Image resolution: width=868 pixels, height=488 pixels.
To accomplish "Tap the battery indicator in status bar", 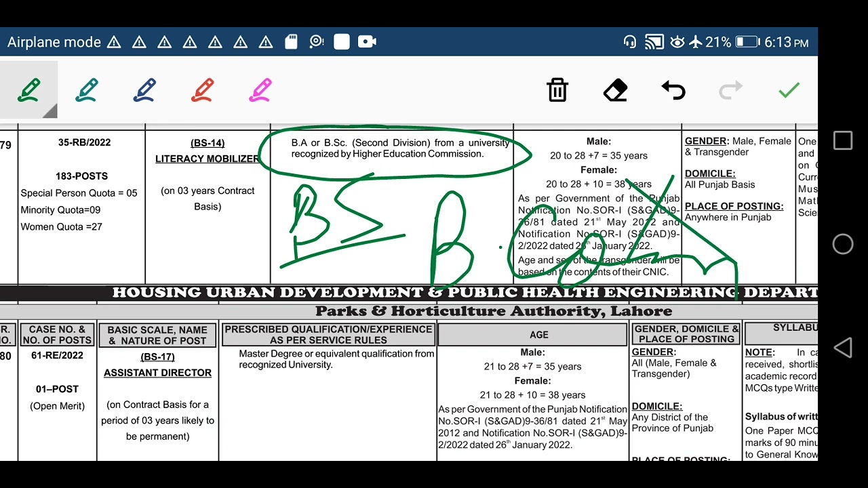I will coord(747,42).
